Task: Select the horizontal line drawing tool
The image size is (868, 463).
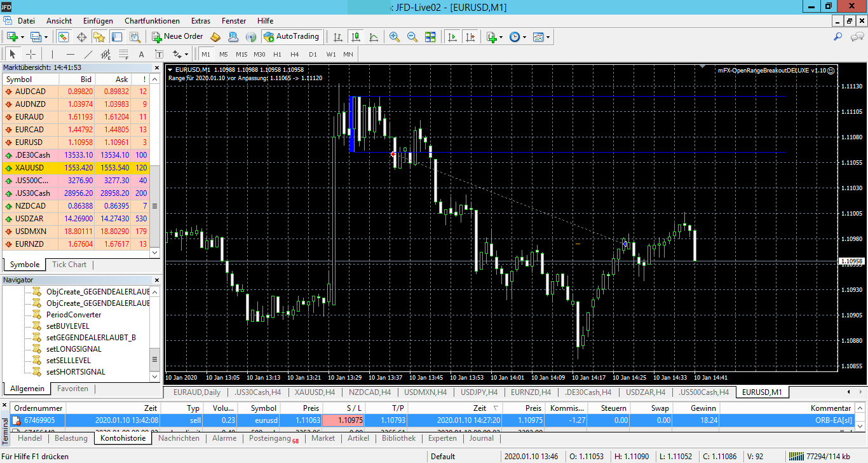Action: click(x=70, y=54)
